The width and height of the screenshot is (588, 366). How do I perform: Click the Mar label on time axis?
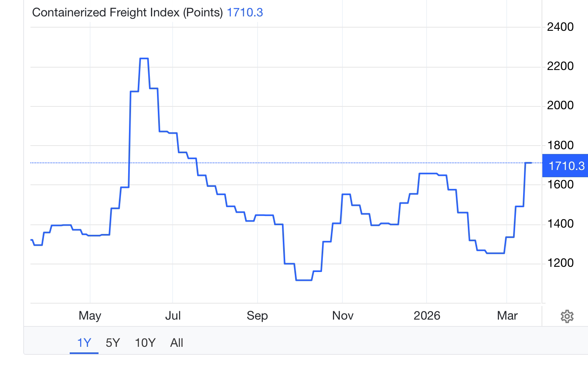(507, 316)
